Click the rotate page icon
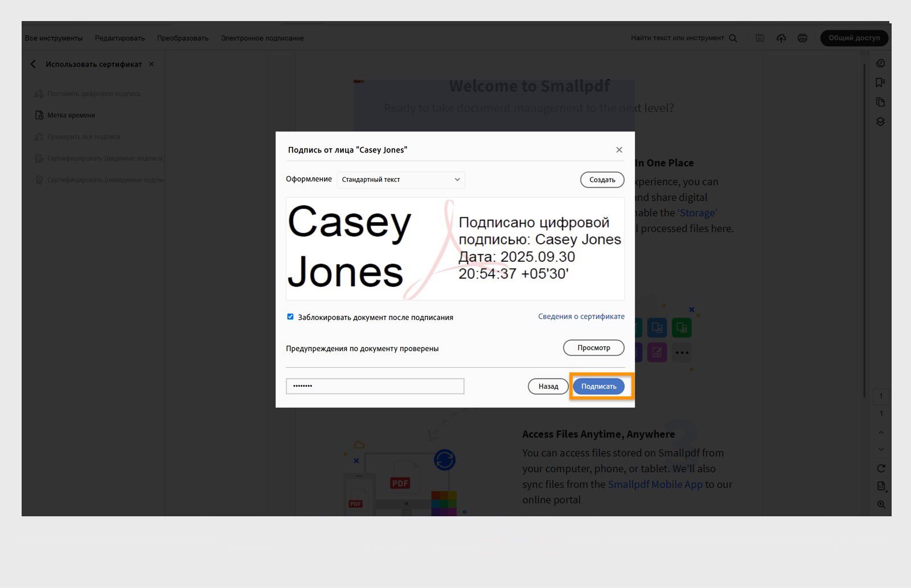Viewport: 911px width, 588px height. pos(881,468)
